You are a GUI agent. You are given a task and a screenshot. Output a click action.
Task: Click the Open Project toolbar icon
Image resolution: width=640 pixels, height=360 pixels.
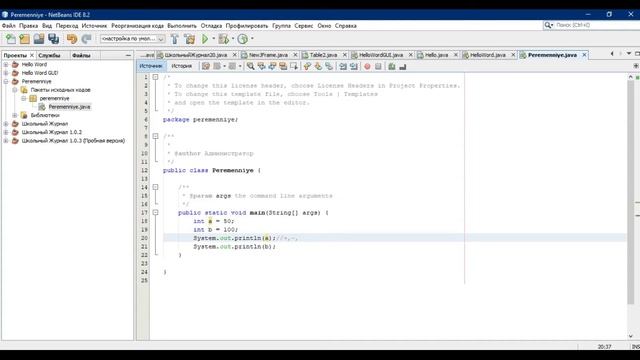(x=39, y=39)
